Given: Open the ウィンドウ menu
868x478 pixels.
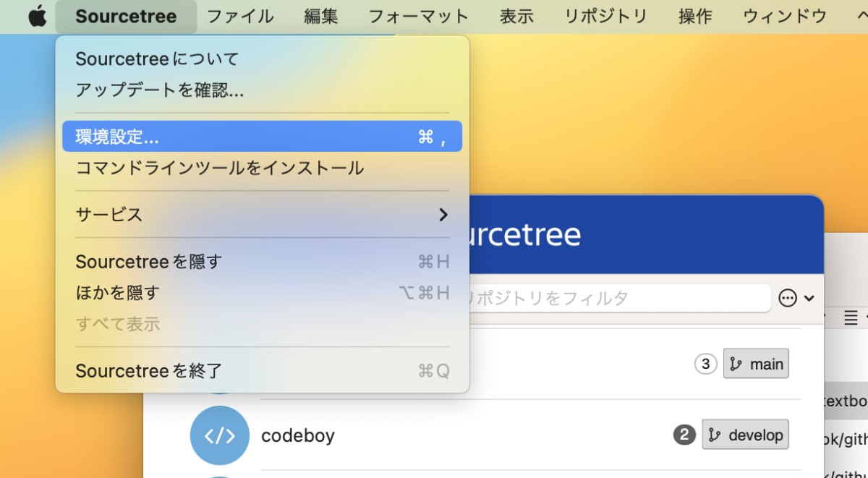Looking at the screenshot, I should point(785,17).
